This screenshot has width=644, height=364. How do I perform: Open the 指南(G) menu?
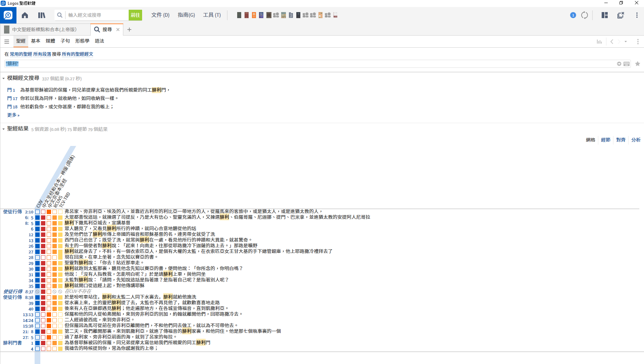(186, 15)
